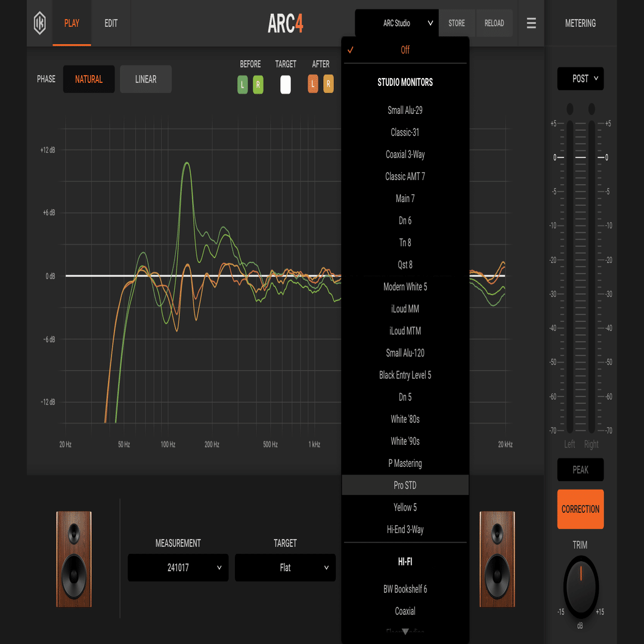Choose the highlighted Pro STD monitor
This screenshot has width=644, height=644.
pyautogui.click(x=405, y=485)
